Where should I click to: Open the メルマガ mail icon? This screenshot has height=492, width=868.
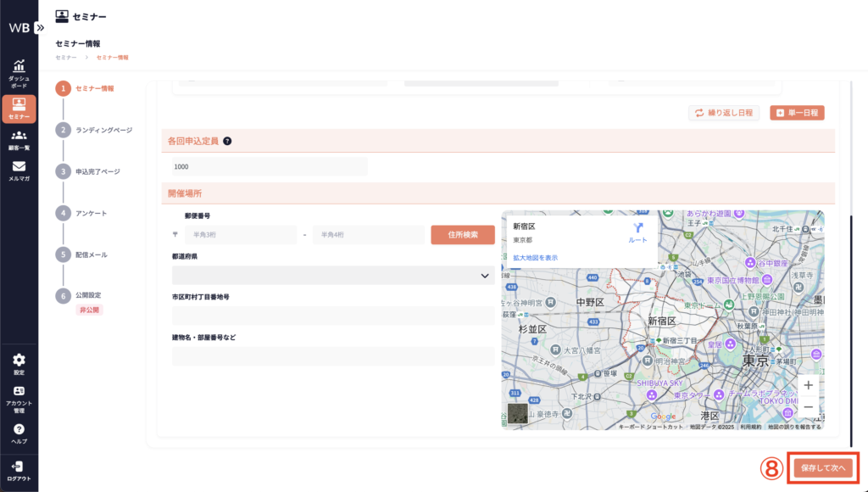point(19,167)
